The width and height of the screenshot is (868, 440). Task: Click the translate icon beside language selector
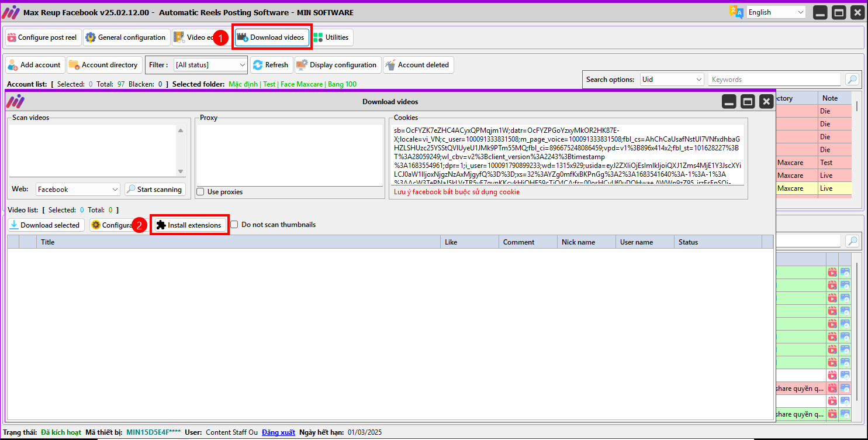coord(735,12)
